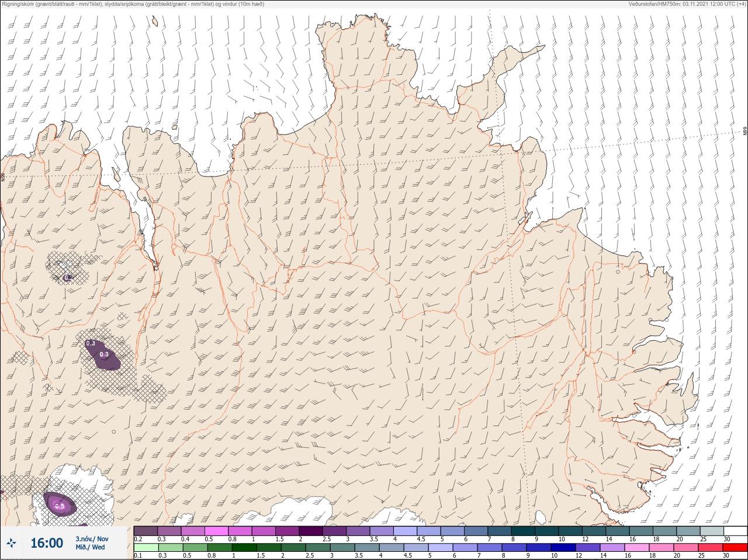Viewport: 748px width, 560px height.
Task: Select the white 30 swatch in snow legend
Action: click(735, 531)
